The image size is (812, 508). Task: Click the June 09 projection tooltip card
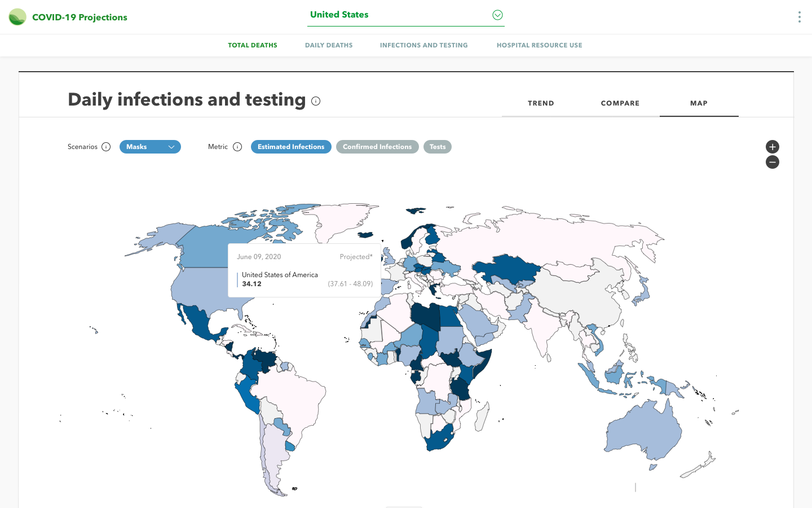(304, 270)
